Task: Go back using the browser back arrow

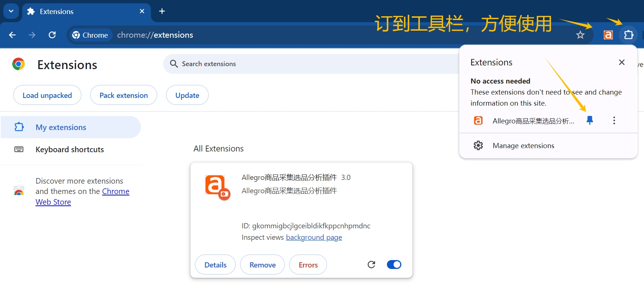Action: coord(12,35)
